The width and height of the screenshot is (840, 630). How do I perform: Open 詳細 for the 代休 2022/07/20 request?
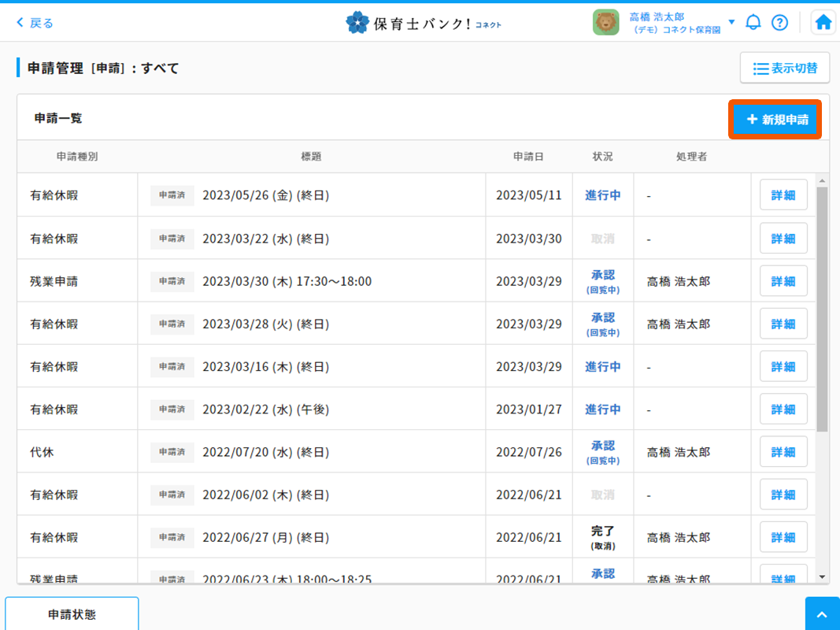[783, 452]
